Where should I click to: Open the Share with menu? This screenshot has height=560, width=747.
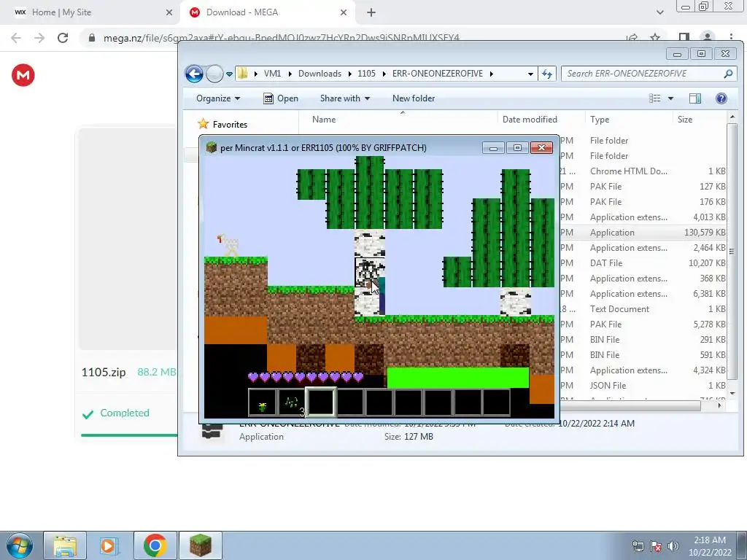[x=345, y=98]
